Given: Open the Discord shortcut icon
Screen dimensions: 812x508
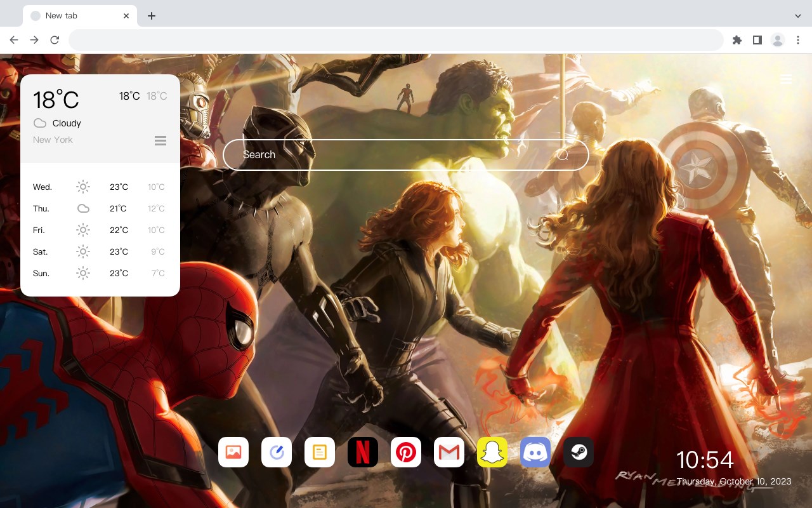Looking at the screenshot, I should [x=535, y=452].
